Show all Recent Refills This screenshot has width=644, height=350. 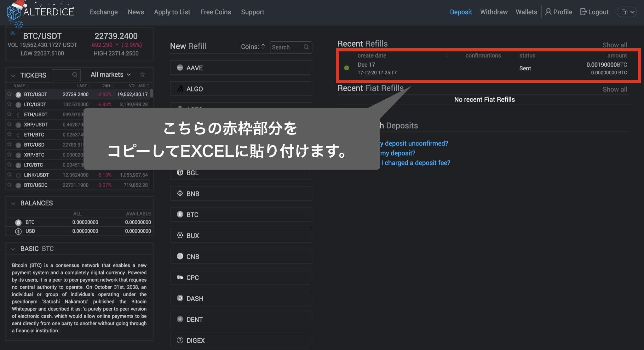coord(615,45)
